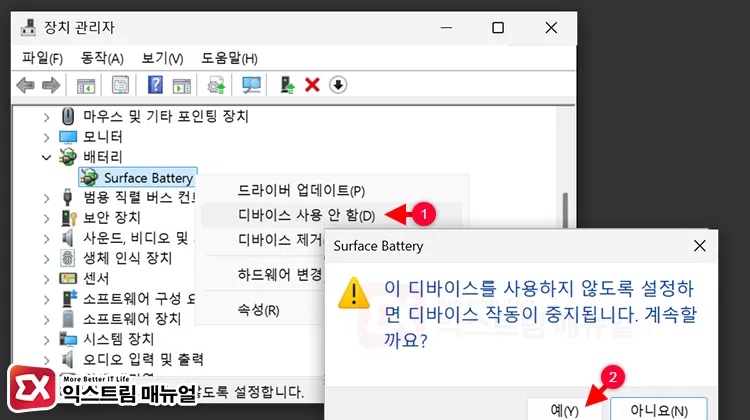750x420 pixels.
Task: Select the 생체 인식 장치 label
Action: pos(127,258)
